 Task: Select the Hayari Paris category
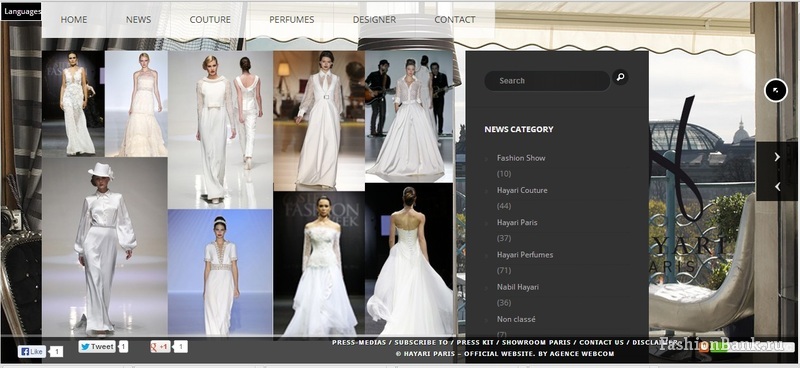pos(517,223)
